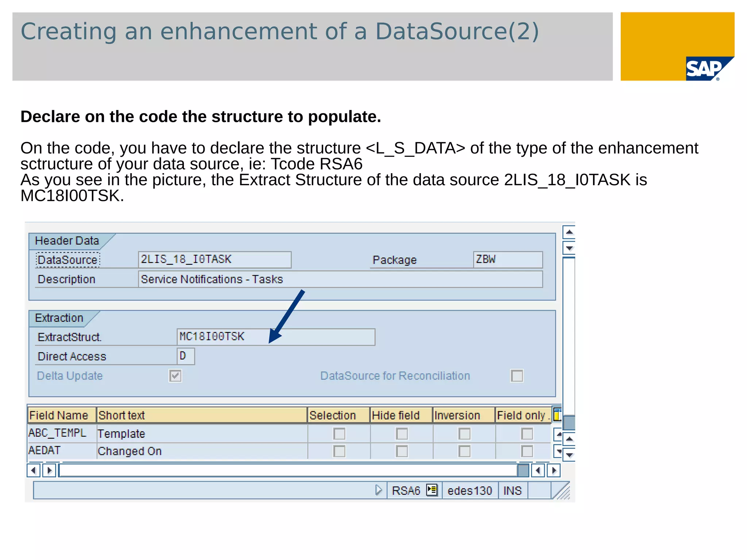Click the Field Name column header
747x560 pixels.
tap(62, 415)
